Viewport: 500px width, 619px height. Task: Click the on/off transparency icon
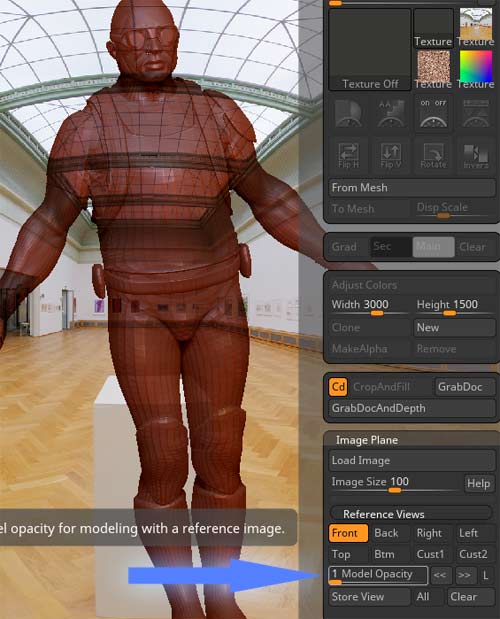coord(433,113)
